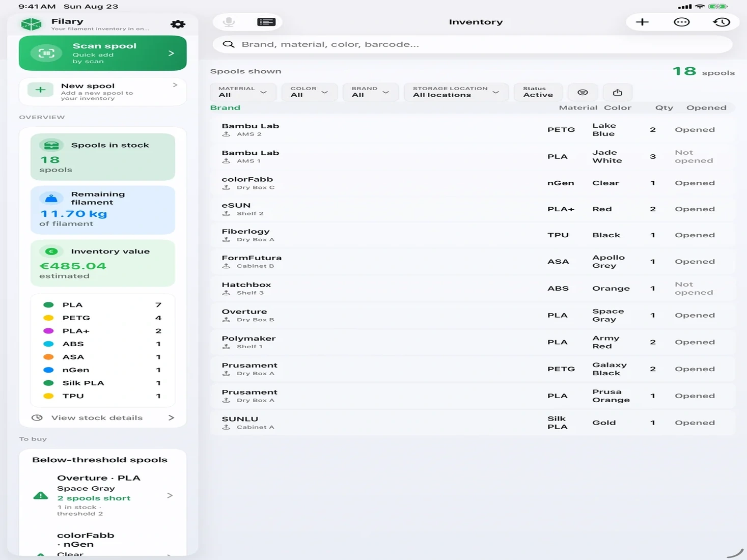Open the SUNLU Silk PLA Gold row
Image resolution: width=747 pixels, height=560 pixels.
pyautogui.click(x=473, y=423)
